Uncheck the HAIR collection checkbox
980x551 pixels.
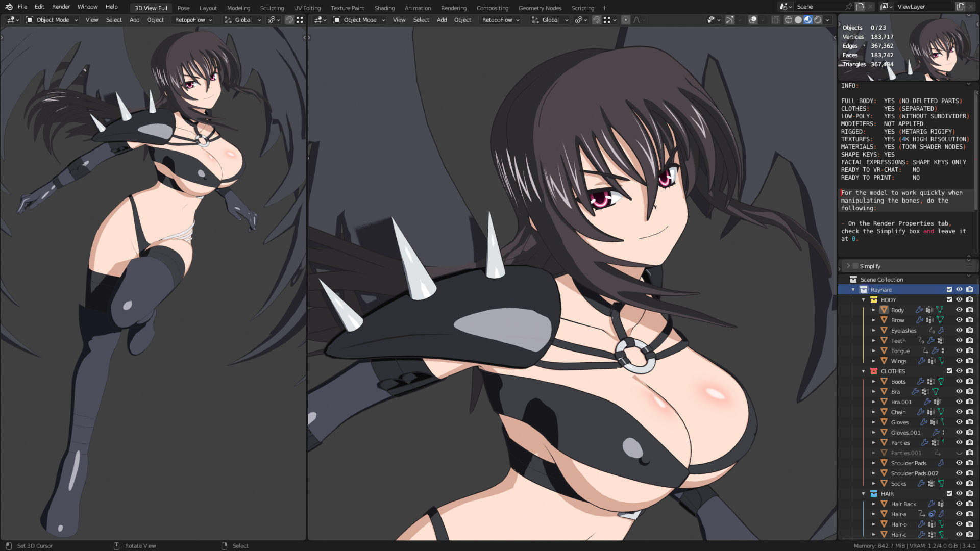[949, 493]
